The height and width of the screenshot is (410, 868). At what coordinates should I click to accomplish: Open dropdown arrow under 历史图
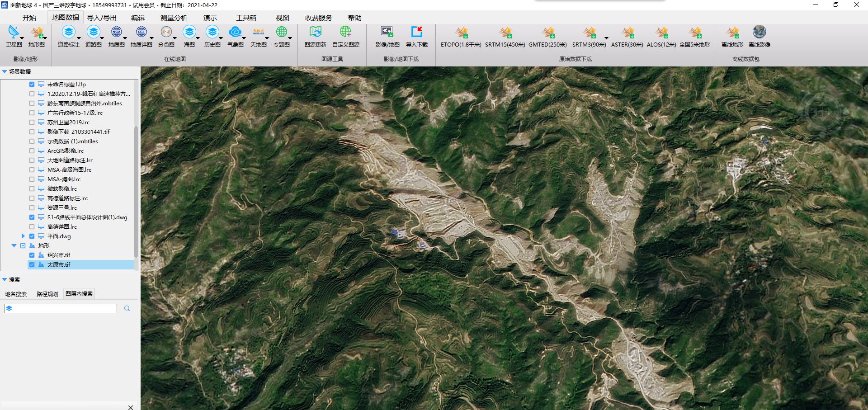pos(221,38)
